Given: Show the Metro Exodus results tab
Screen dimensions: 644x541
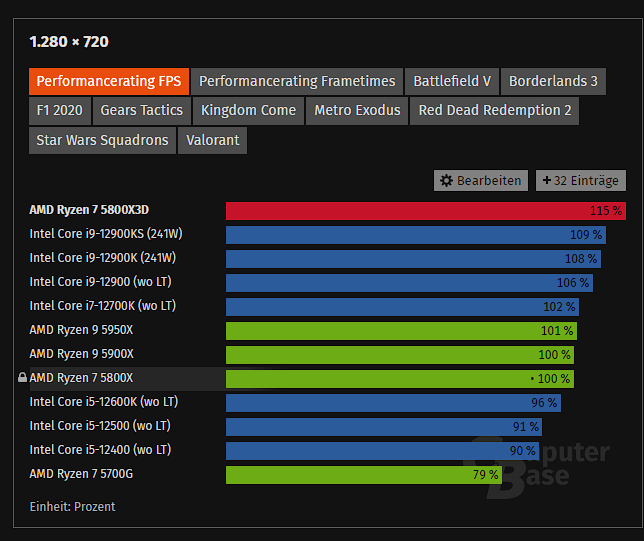Looking at the screenshot, I should pyautogui.click(x=357, y=111).
